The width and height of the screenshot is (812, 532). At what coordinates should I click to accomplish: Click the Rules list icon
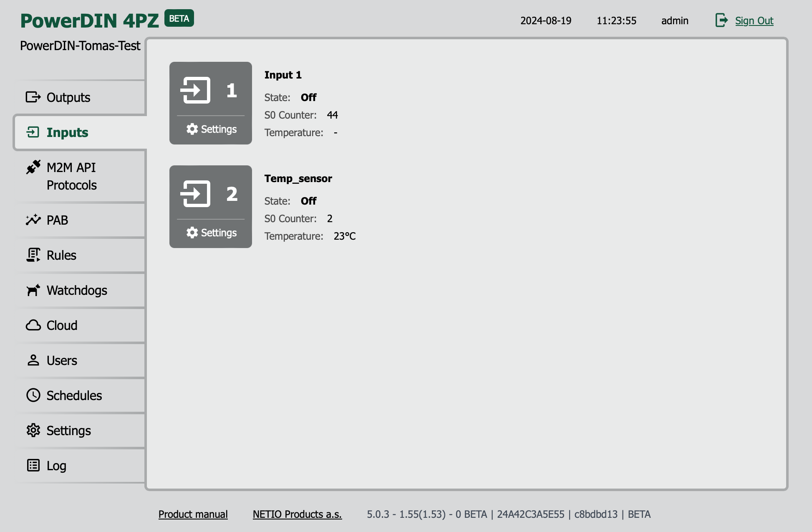click(x=33, y=255)
